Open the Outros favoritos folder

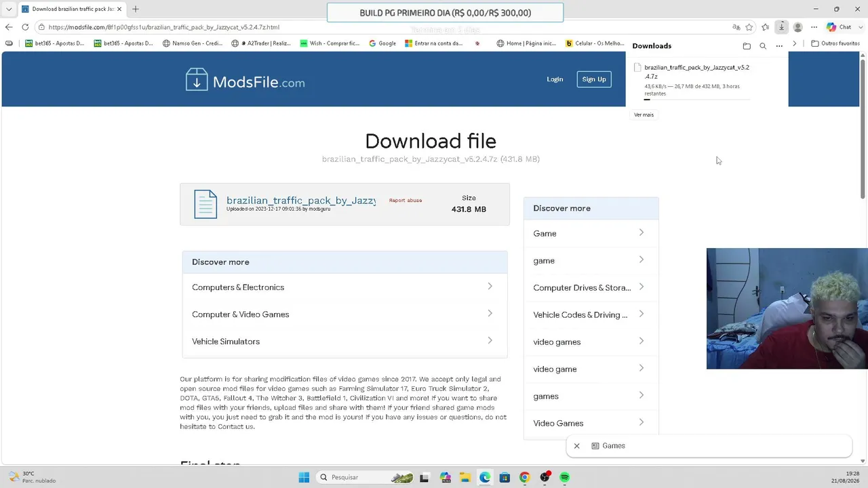[x=835, y=43]
